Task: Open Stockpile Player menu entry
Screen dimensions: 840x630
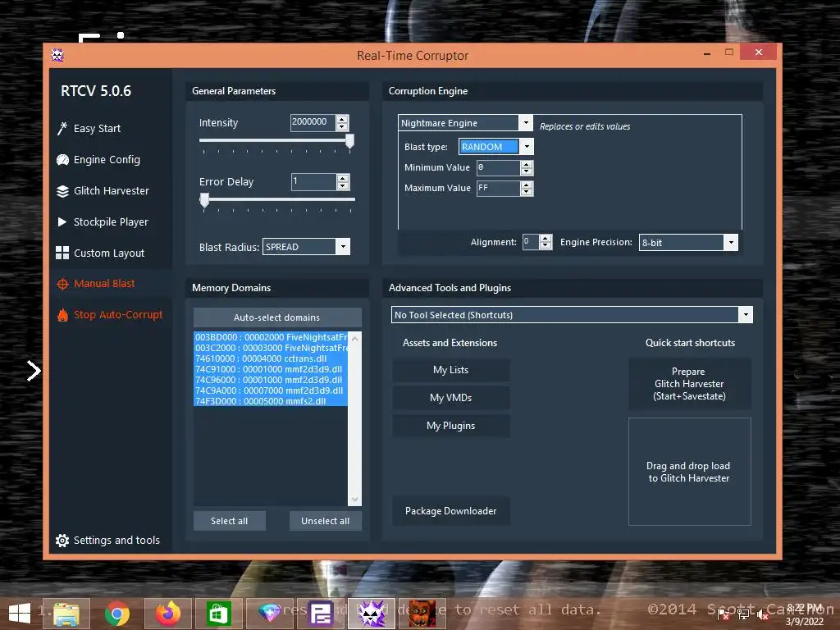Action: (x=111, y=221)
